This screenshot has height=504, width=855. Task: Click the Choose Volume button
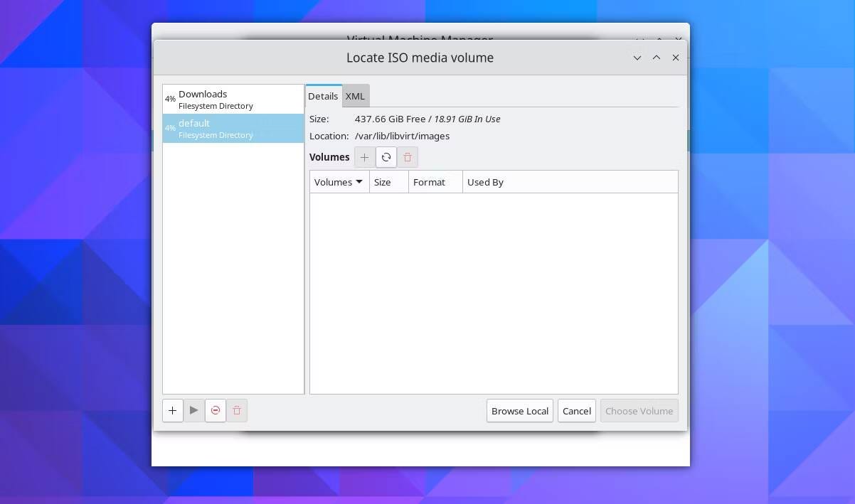pyautogui.click(x=638, y=410)
